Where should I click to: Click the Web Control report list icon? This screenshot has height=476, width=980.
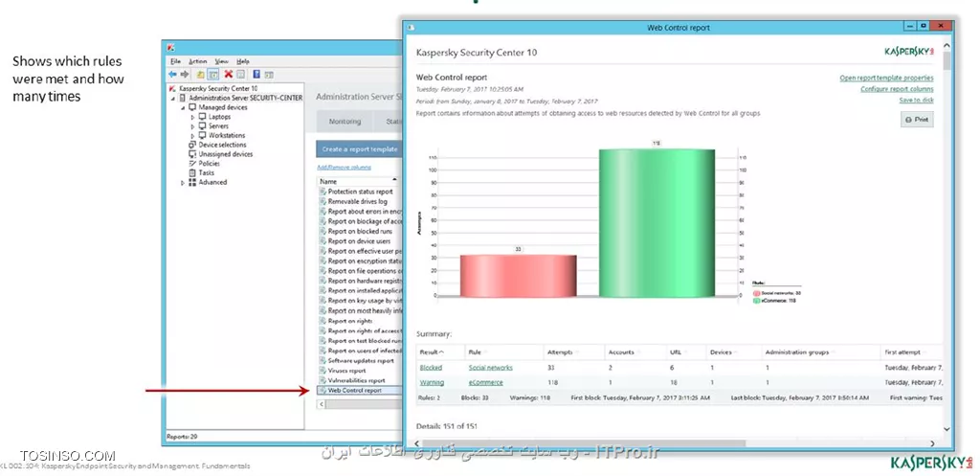(x=323, y=391)
